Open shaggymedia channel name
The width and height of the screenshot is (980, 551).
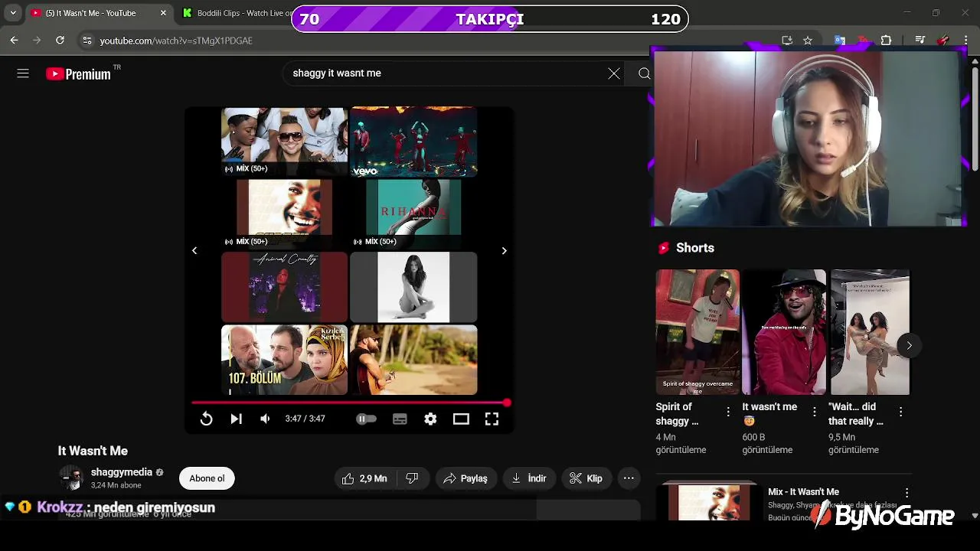(x=122, y=472)
